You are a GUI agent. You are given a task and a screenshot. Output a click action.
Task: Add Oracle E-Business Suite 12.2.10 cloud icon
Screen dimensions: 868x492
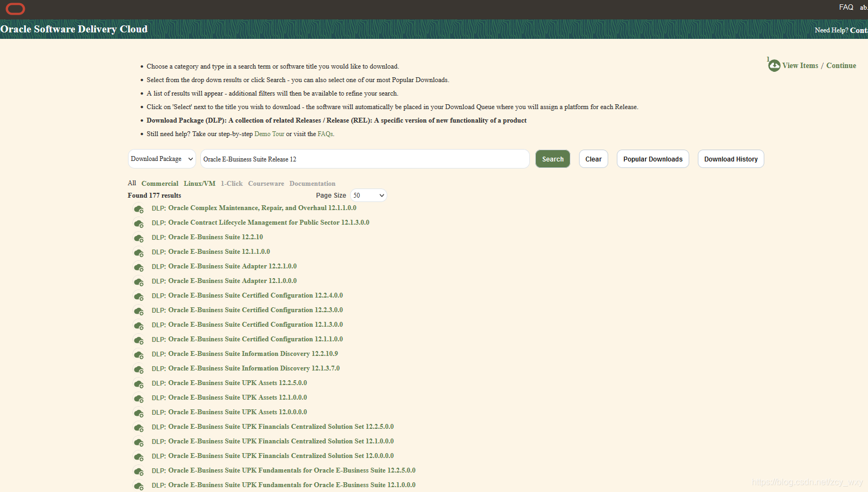point(139,238)
